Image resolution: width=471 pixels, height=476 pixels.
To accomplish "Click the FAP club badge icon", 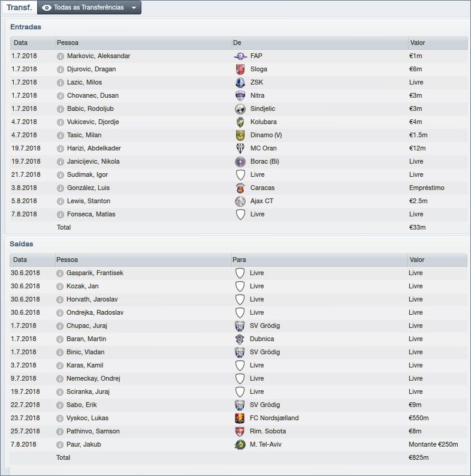I will pos(240,56).
